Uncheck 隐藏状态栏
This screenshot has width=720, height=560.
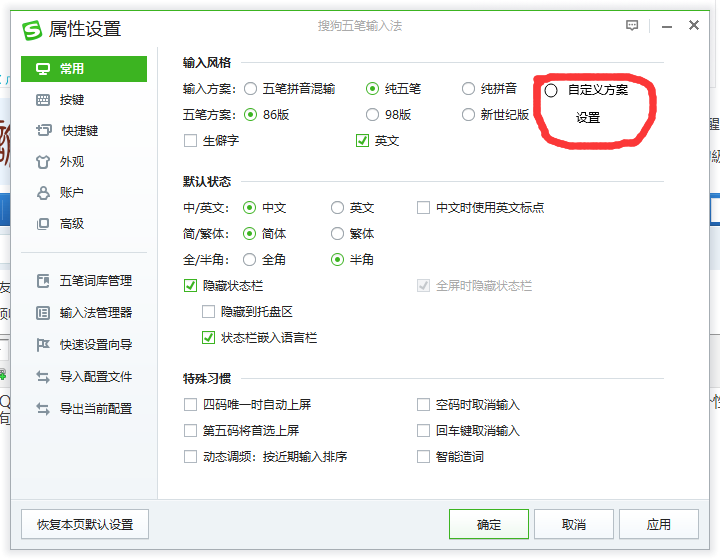point(190,286)
